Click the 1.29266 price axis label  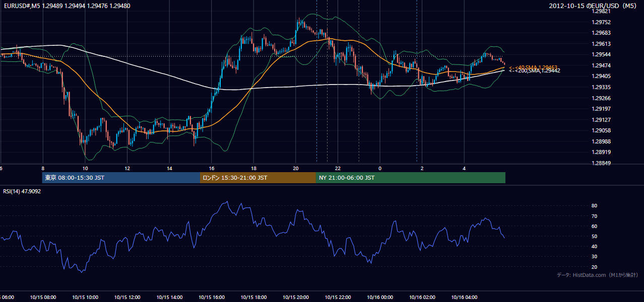[602, 98]
